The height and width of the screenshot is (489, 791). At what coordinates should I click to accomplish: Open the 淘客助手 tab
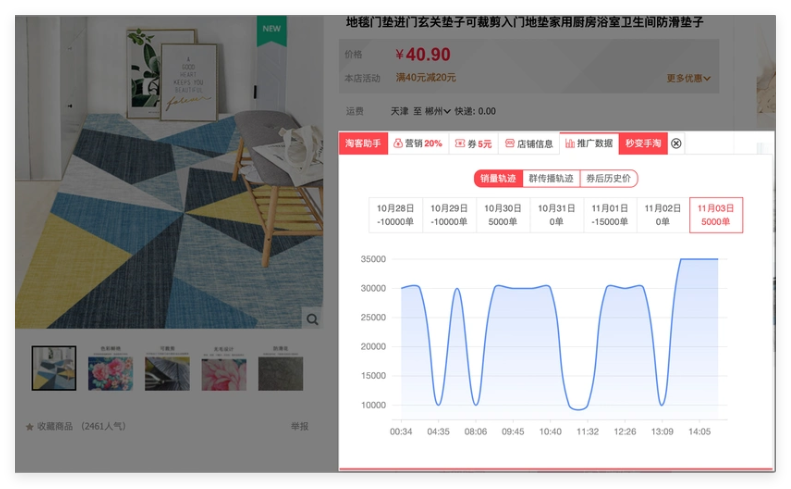click(x=363, y=143)
